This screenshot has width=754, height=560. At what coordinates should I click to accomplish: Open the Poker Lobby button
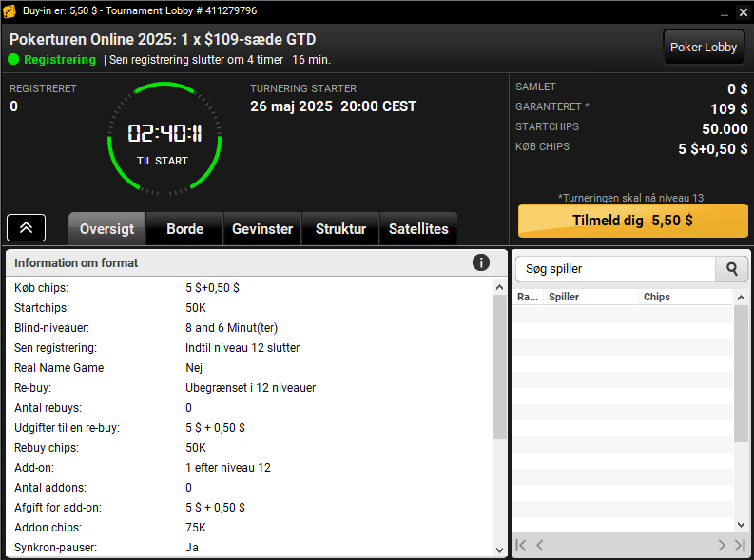click(x=704, y=48)
